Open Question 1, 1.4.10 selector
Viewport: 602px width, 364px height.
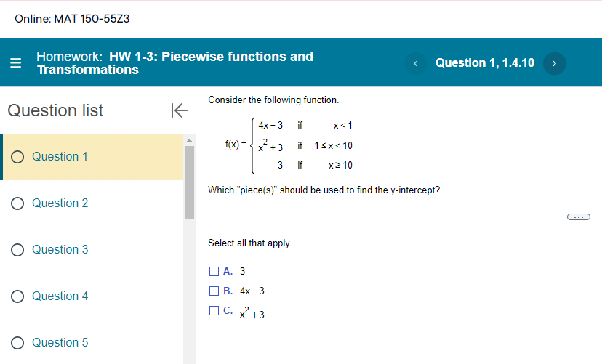[x=484, y=63]
